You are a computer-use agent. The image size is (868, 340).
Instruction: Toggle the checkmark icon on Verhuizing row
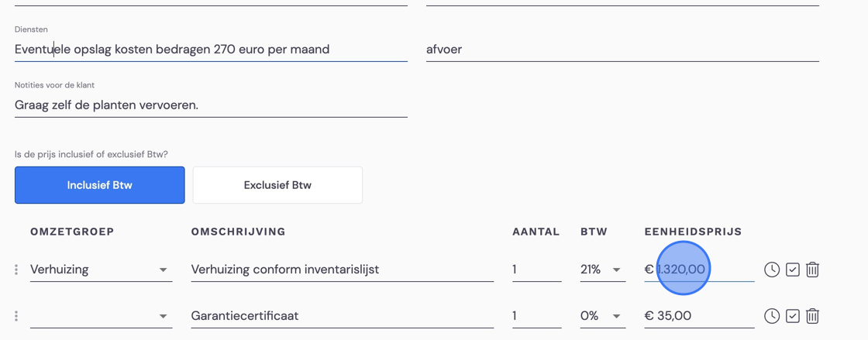coord(793,270)
